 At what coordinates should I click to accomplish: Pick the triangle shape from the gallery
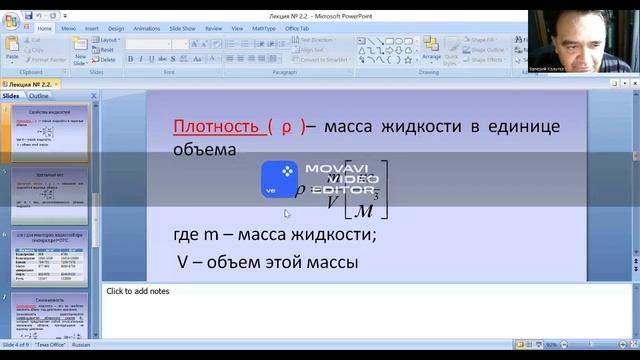tap(362, 51)
